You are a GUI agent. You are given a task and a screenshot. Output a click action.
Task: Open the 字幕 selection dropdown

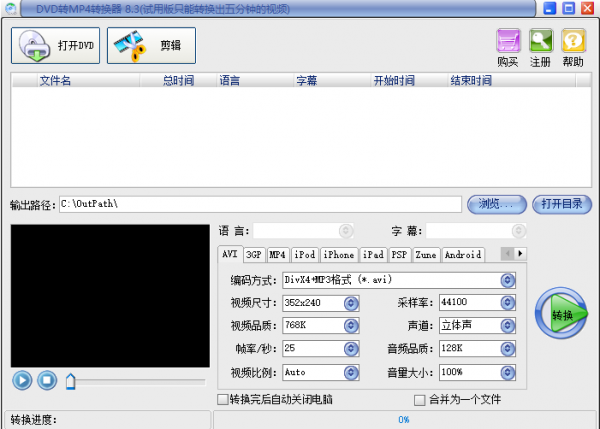tap(518, 231)
